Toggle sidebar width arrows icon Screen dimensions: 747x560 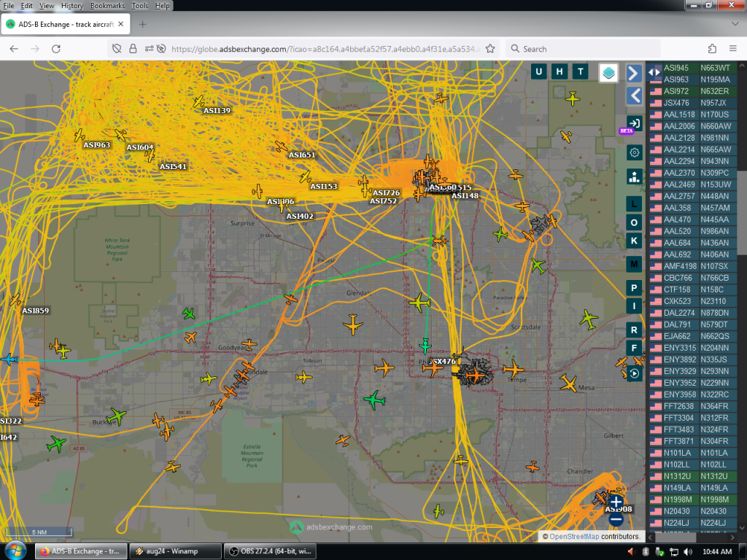[654, 72]
